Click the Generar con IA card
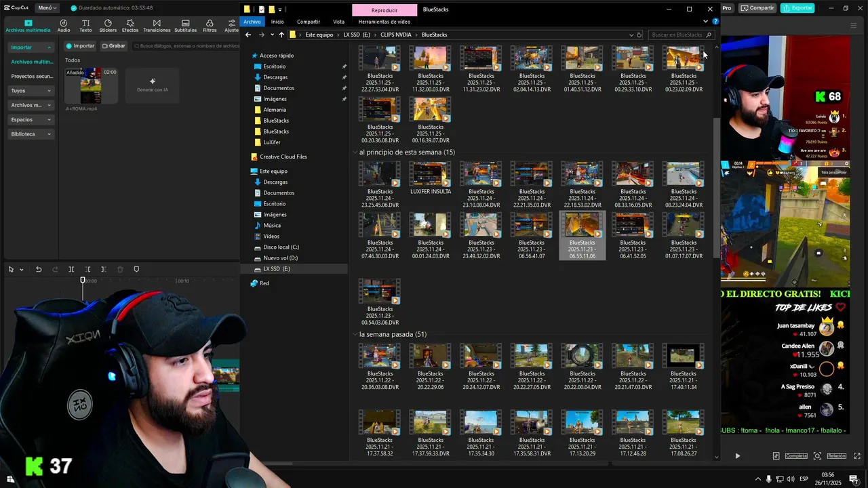This screenshot has width=868, height=488. click(x=152, y=85)
